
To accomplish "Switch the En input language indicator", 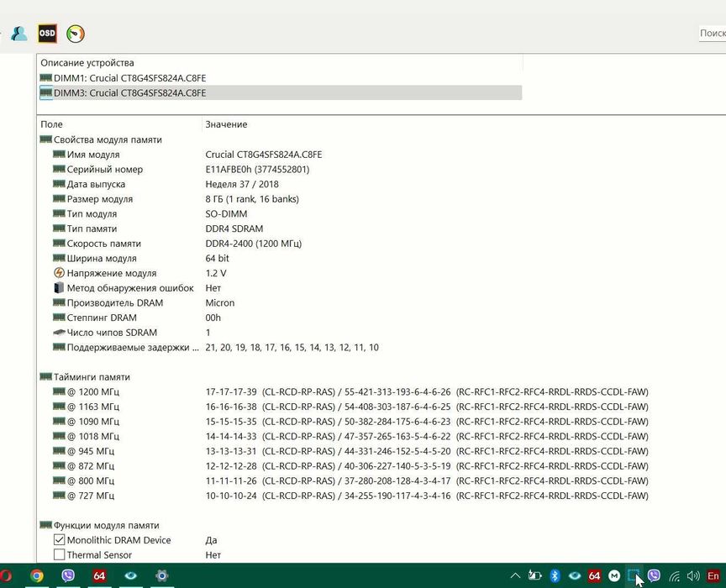I will click(x=713, y=575).
